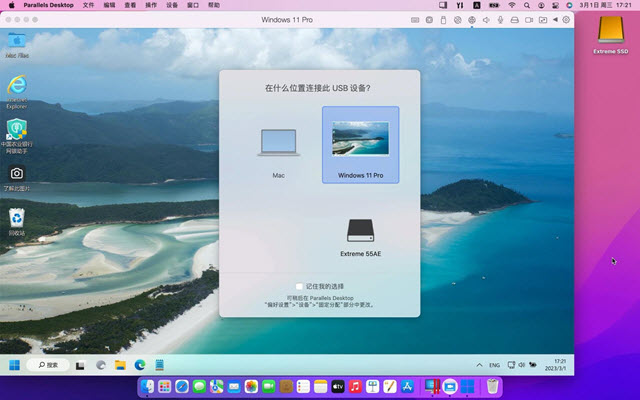Image resolution: width=640 pixels, height=400 pixels.
Task: Toggle the microphone icon in Parallels toolbar
Action: tap(500, 20)
